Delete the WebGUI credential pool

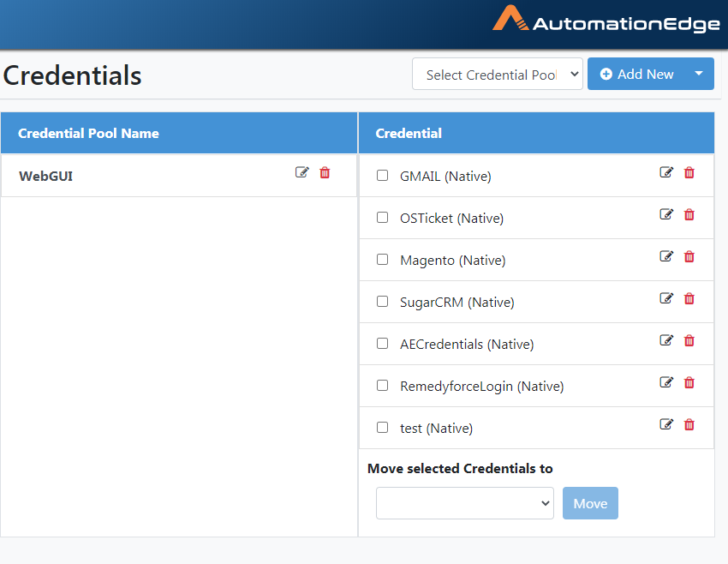point(325,173)
